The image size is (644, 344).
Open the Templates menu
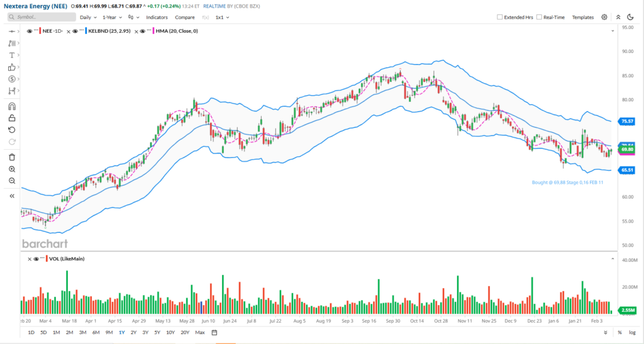582,18
